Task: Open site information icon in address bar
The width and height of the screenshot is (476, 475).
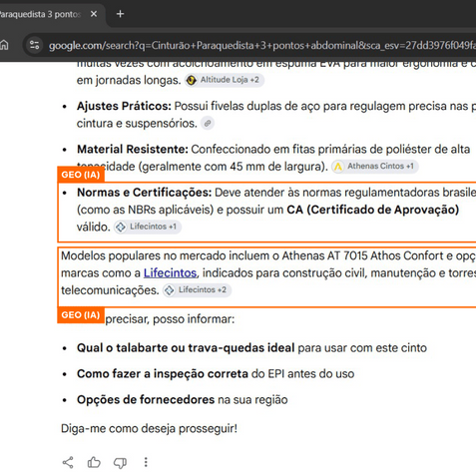Action: 34,45
